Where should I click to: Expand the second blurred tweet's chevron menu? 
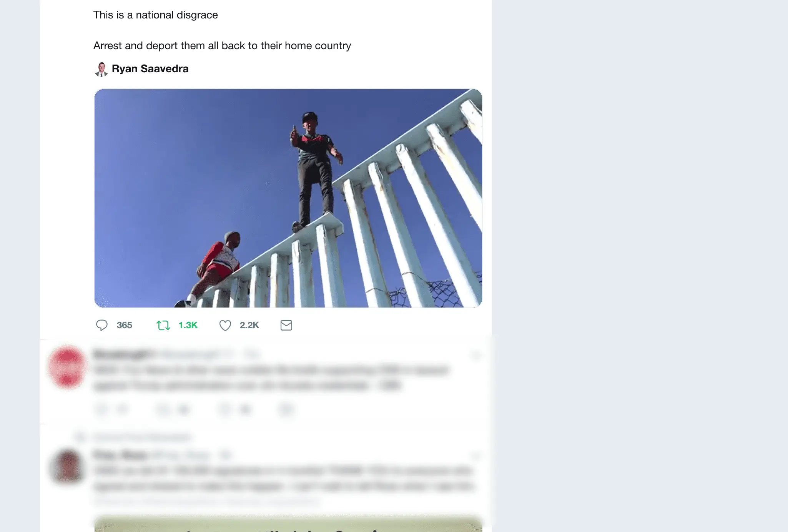[x=476, y=456]
